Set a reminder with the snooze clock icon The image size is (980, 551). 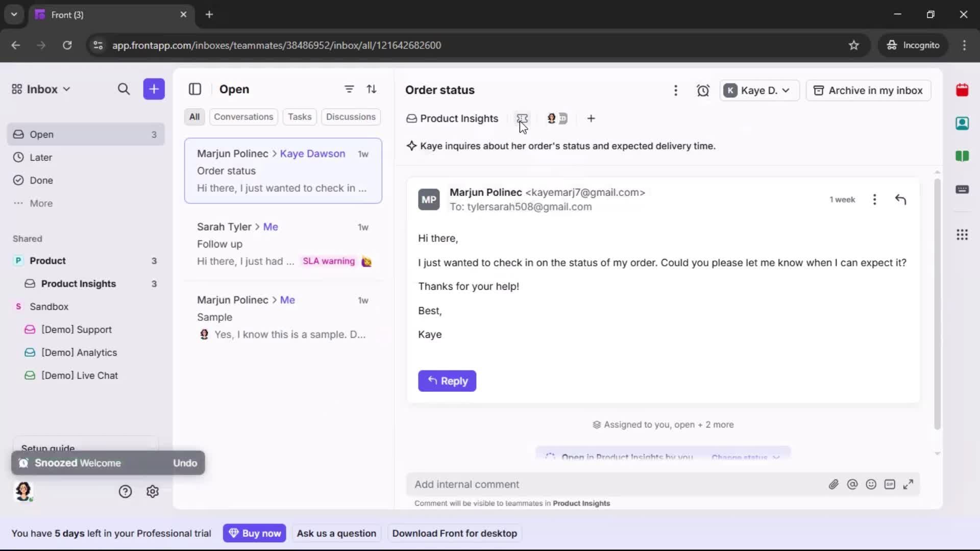703,90
